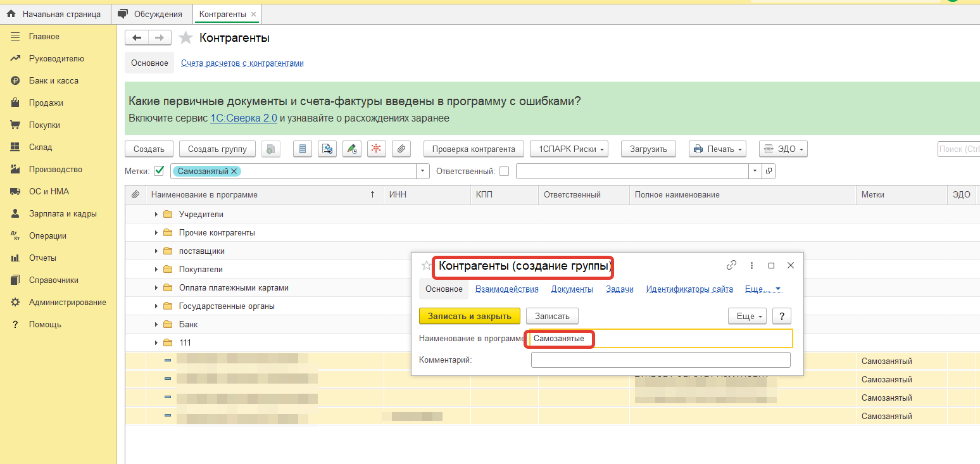The width and height of the screenshot is (980, 464).
Task: Click into the Комментарий input field
Action: tap(660, 360)
